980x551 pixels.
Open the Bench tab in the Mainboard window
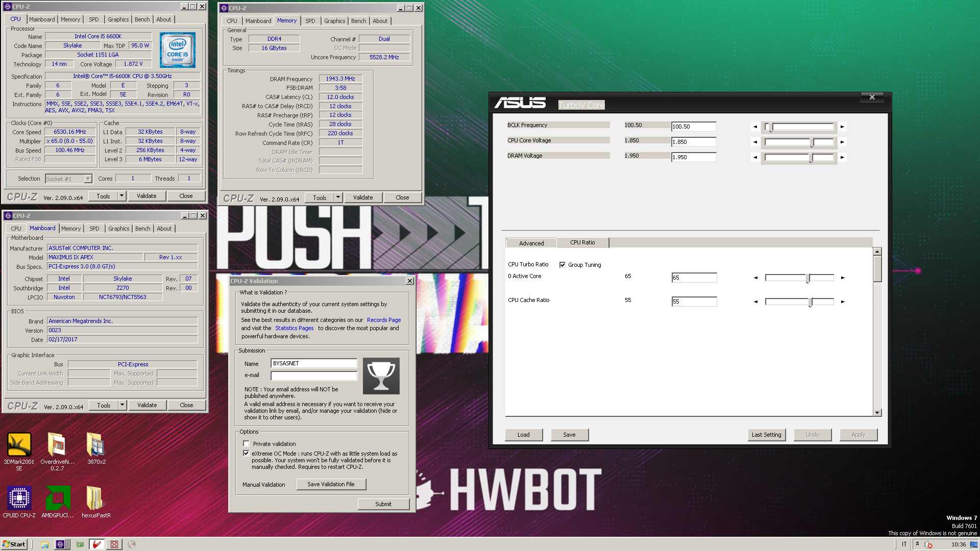143,229
